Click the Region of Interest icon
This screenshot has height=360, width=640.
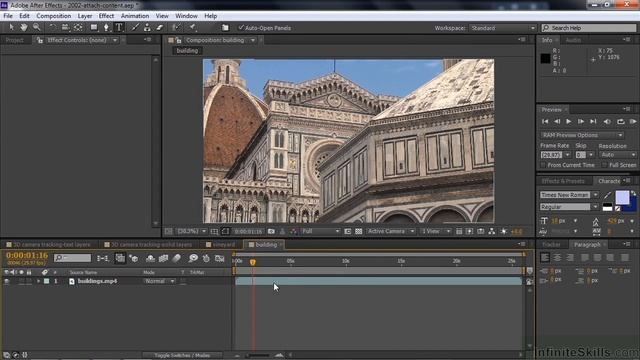pyautogui.click(x=347, y=231)
